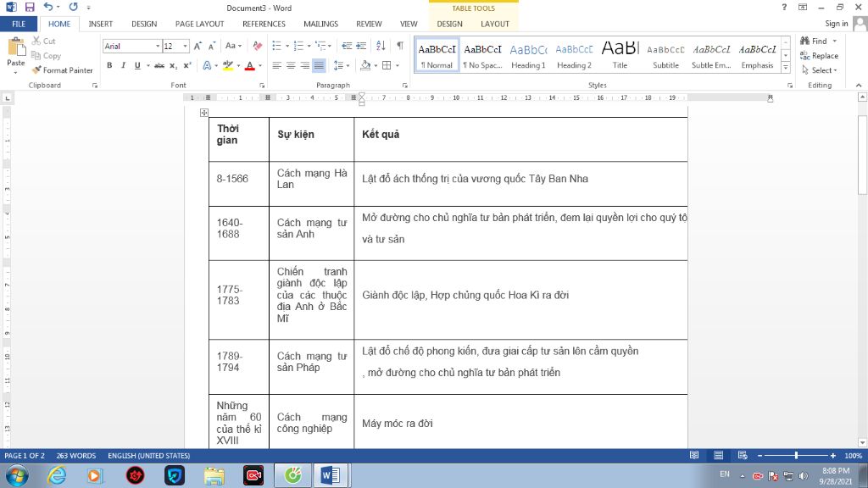Click the Shading paint bucket
Image resolution: width=868 pixels, height=488 pixels.
pos(365,65)
